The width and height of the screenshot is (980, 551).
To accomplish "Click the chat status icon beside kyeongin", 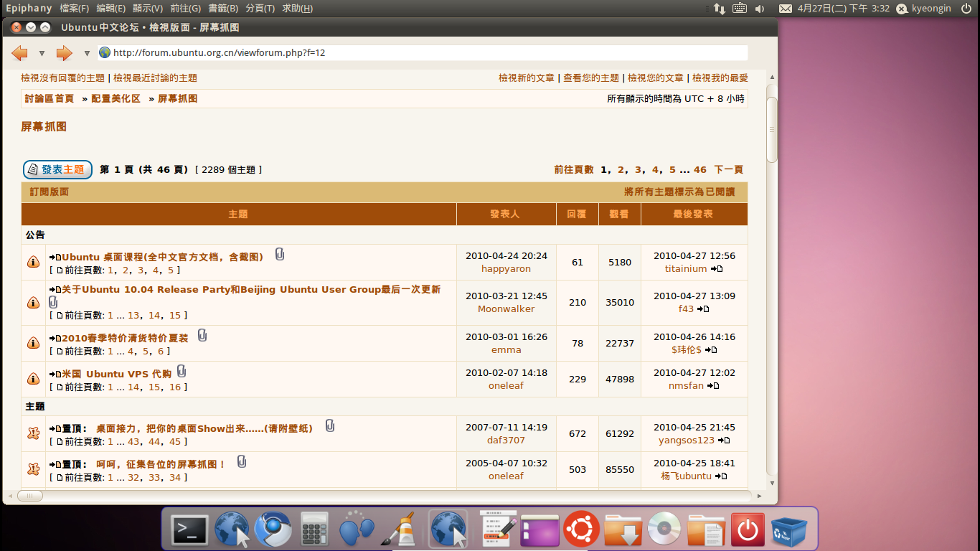I will click(x=902, y=9).
